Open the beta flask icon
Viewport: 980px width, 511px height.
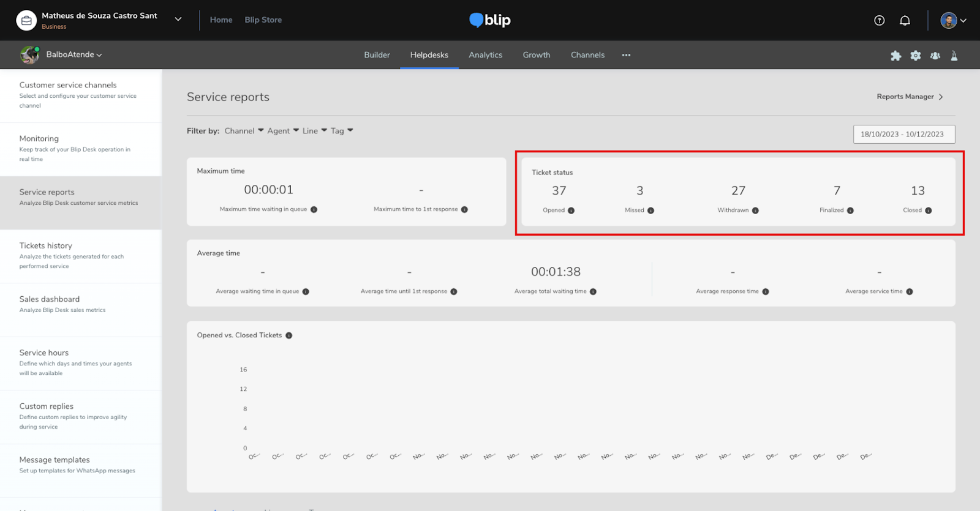(x=954, y=56)
